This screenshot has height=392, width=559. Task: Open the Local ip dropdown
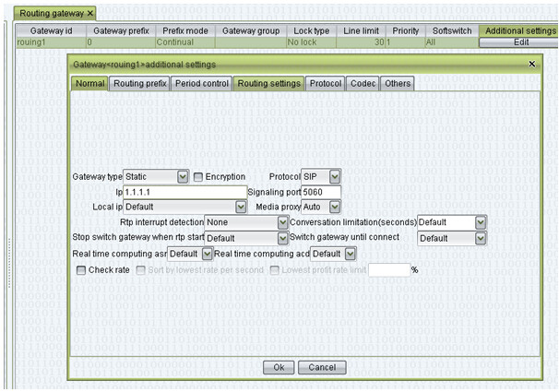coord(240,207)
